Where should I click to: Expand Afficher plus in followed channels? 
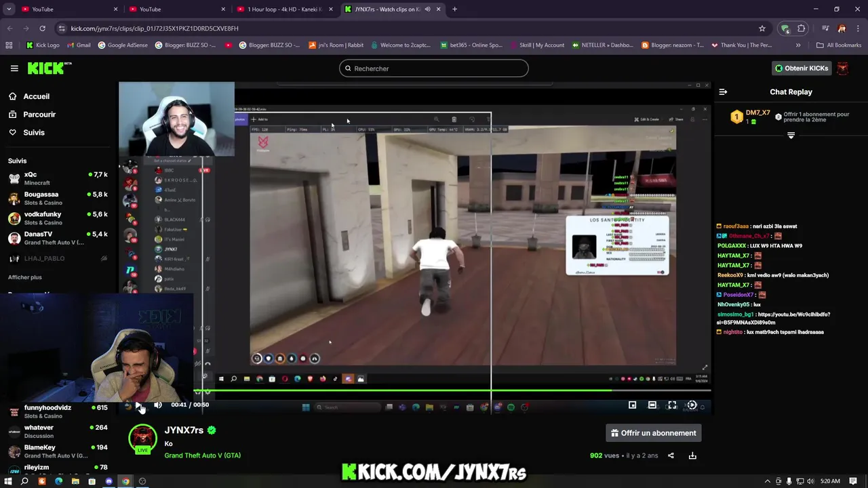coord(24,277)
